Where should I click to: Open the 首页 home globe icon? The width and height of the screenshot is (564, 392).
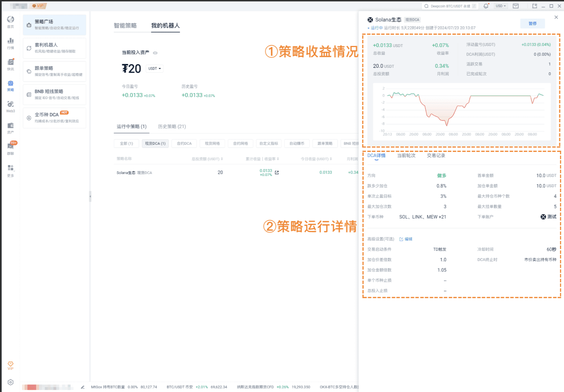(11, 19)
